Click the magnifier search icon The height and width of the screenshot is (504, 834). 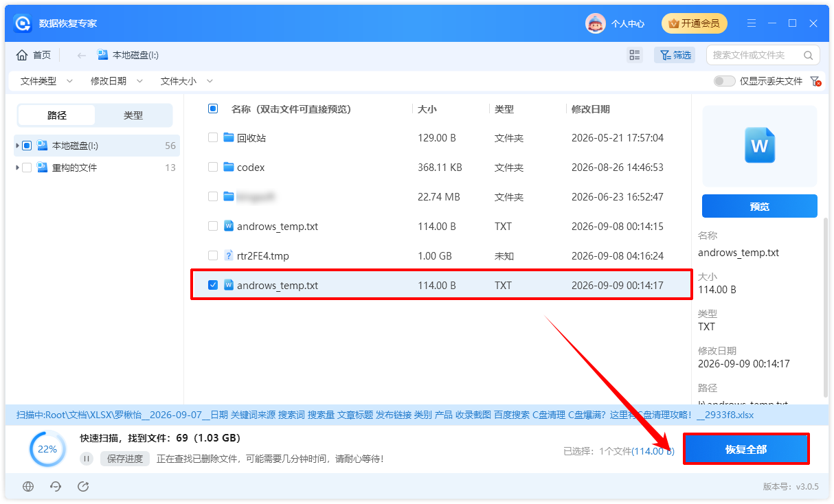[808, 55]
